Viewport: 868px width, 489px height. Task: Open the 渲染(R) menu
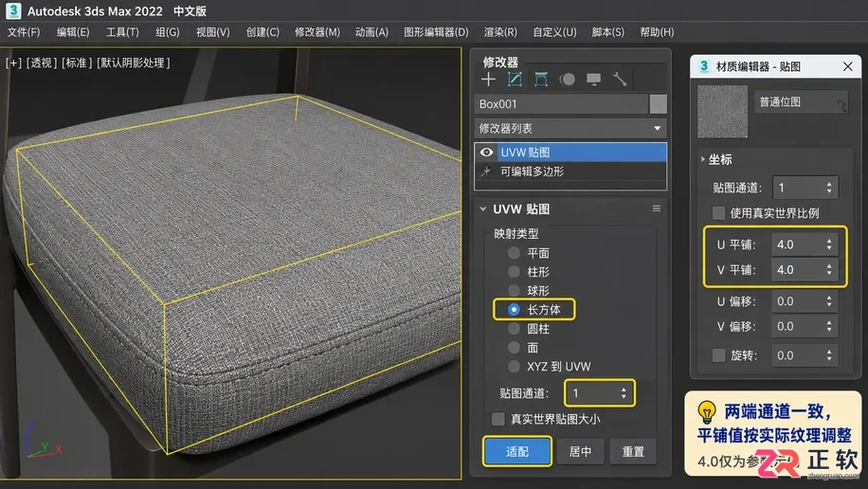[500, 32]
